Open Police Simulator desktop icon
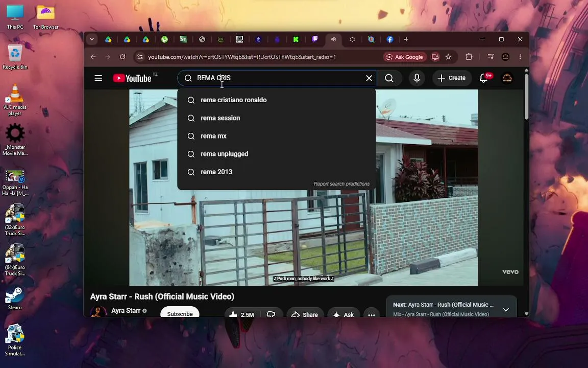The image size is (588, 368). click(x=15, y=340)
